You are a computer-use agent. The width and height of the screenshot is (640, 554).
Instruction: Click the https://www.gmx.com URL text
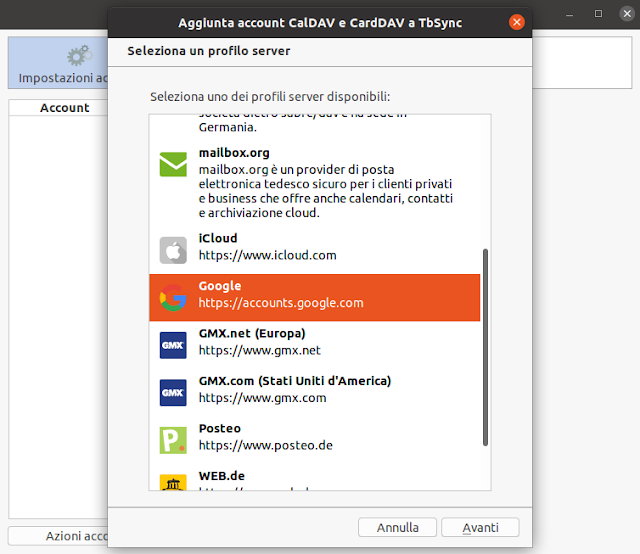[x=262, y=398]
